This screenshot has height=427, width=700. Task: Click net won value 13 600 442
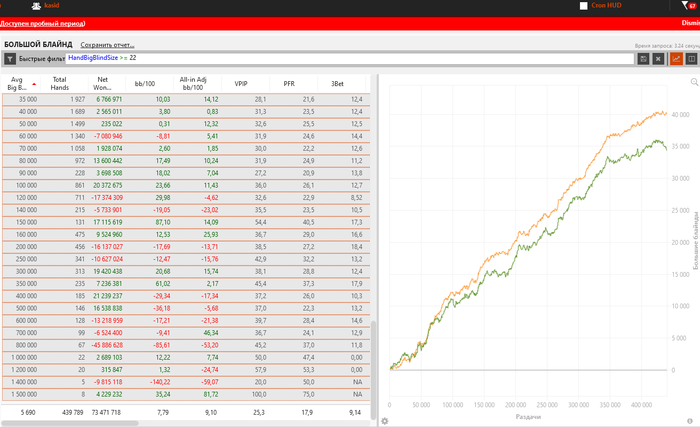click(108, 161)
